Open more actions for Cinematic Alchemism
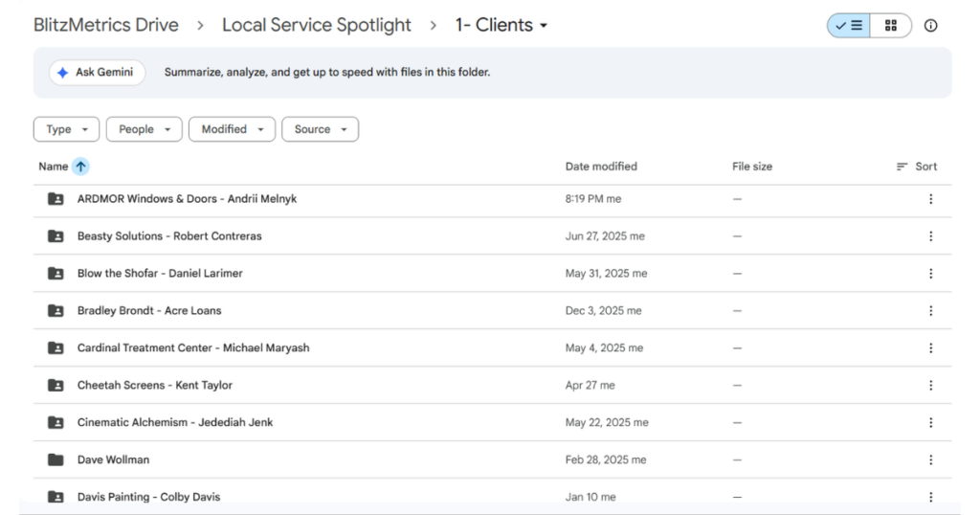 (x=930, y=422)
